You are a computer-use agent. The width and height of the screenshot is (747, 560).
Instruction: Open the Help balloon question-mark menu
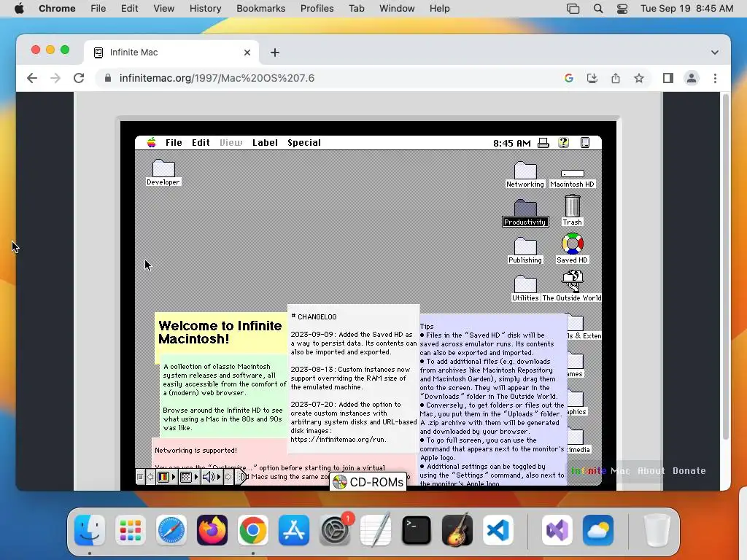click(564, 142)
